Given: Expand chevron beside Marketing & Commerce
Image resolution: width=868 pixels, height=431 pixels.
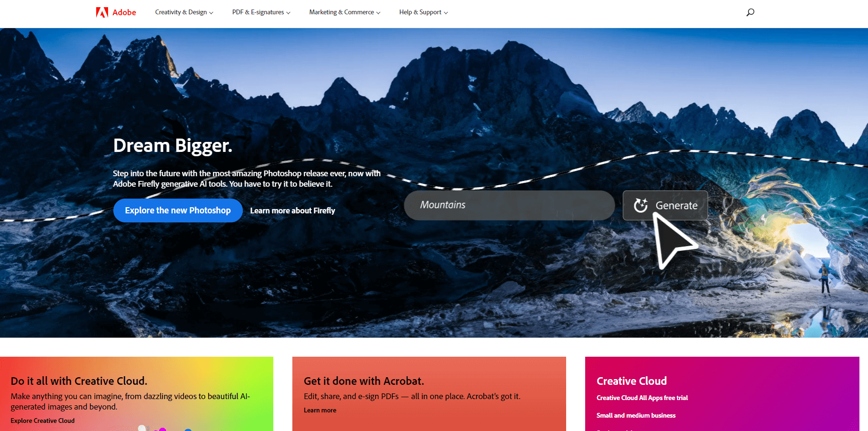Looking at the screenshot, I should click(x=378, y=13).
